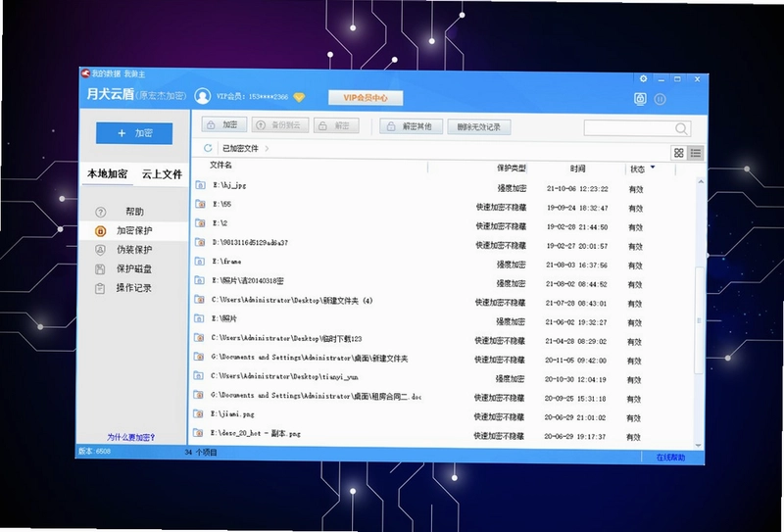Click folder icon of E:\55 row
Screen dimensions: 784x532
(200, 204)
